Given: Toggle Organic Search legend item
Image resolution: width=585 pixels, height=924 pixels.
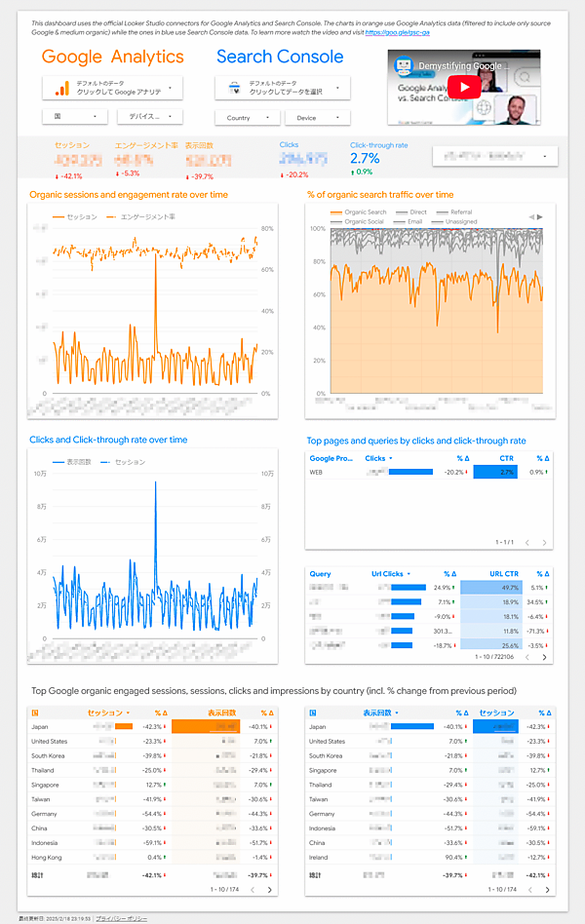Looking at the screenshot, I should 365,212.
